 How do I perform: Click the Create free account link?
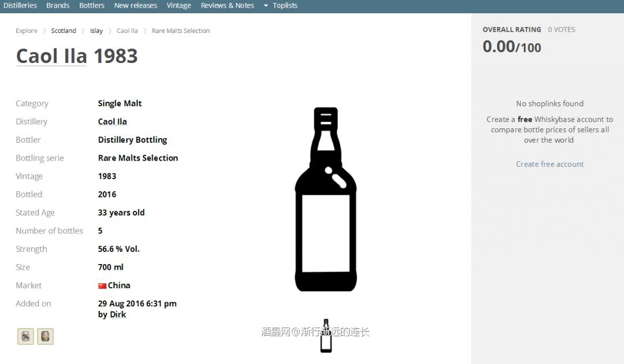tap(549, 164)
